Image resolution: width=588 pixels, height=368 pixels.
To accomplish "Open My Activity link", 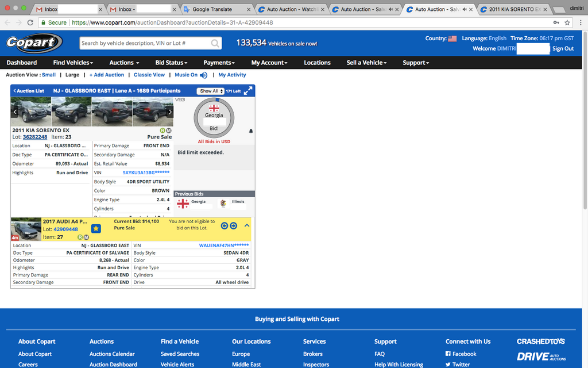I will [232, 75].
